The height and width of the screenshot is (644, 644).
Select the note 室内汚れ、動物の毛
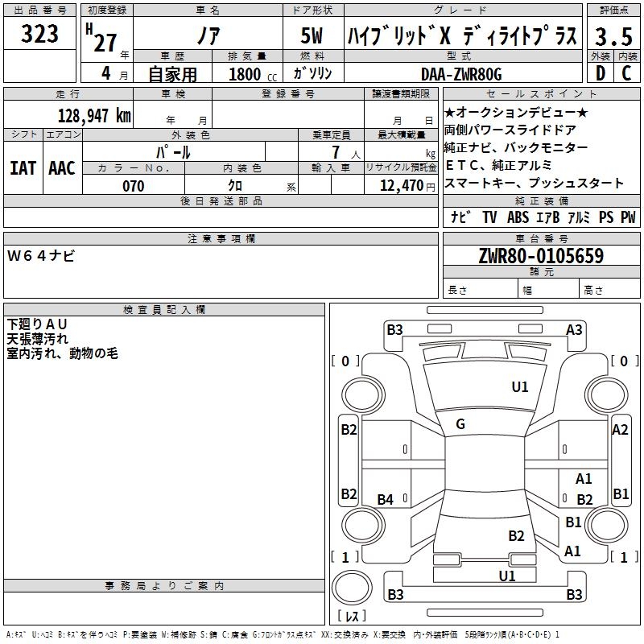(x=63, y=353)
